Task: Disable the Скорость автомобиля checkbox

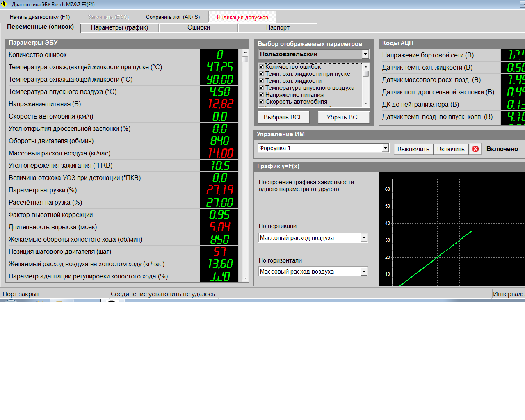Action: (x=262, y=102)
